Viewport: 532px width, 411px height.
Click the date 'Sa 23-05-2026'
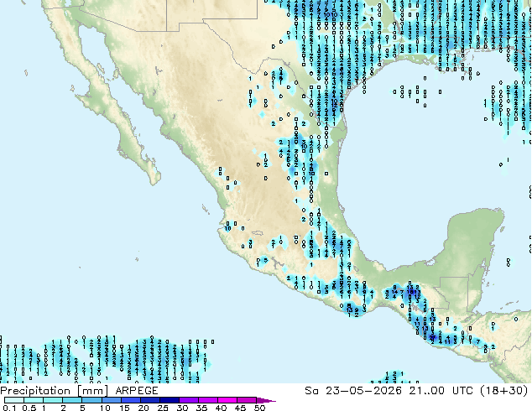pos(353,391)
